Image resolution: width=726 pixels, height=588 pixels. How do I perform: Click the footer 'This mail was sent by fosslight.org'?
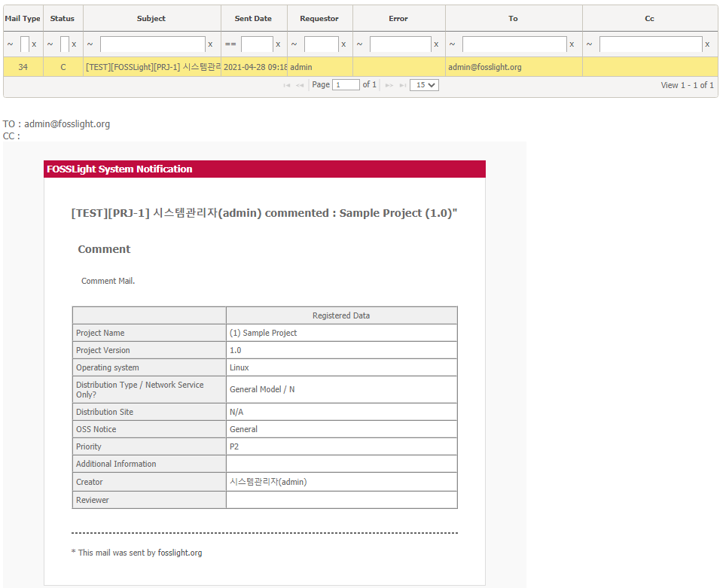click(140, 553)
